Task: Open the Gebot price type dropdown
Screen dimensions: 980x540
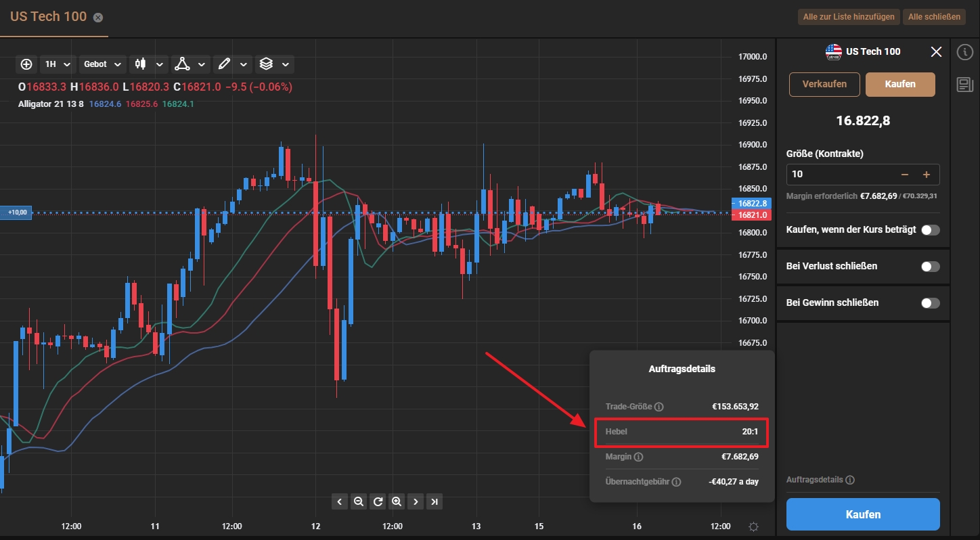Action: [103, 64]
